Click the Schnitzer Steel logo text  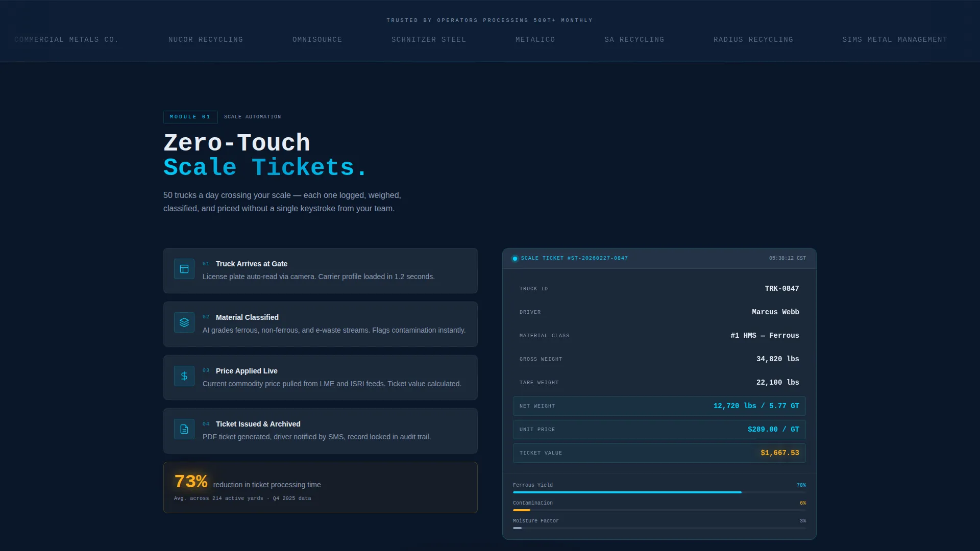429,40
